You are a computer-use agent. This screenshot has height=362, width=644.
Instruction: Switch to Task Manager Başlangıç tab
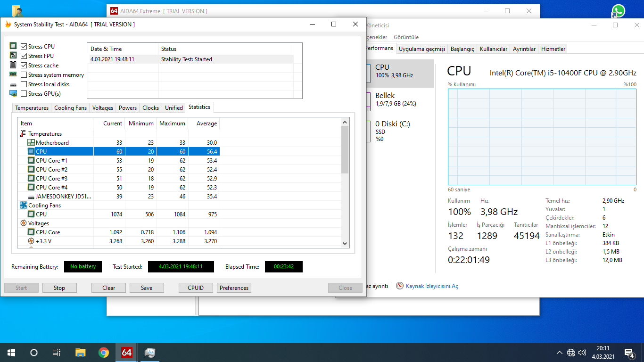[462, 49]
